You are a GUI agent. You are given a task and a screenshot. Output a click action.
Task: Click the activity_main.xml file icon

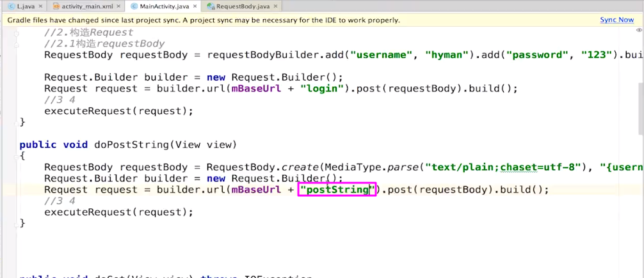pos(57,6)
